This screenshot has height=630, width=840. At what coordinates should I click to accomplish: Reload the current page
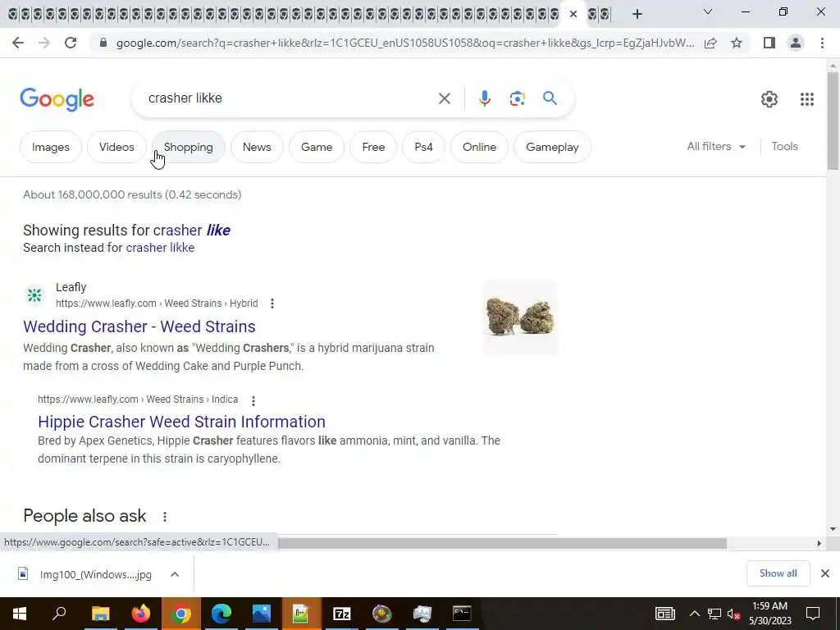71,43
